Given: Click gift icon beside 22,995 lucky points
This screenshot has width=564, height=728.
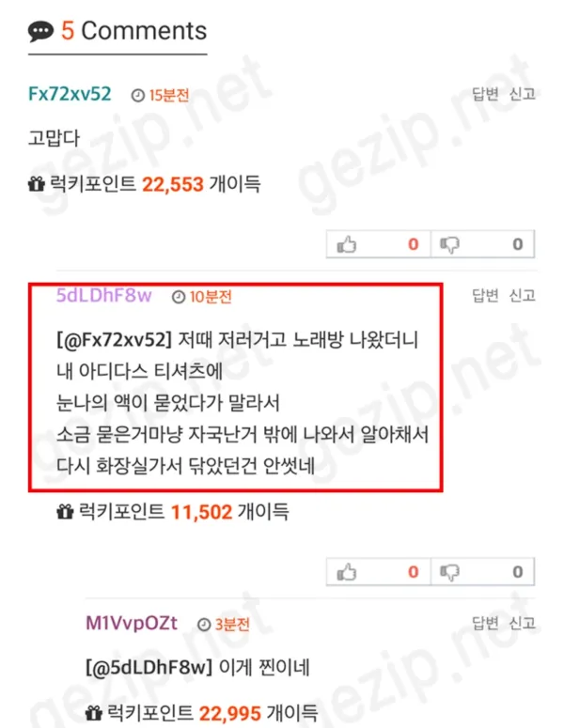Looking at the screenshot, I should [94, 713].
